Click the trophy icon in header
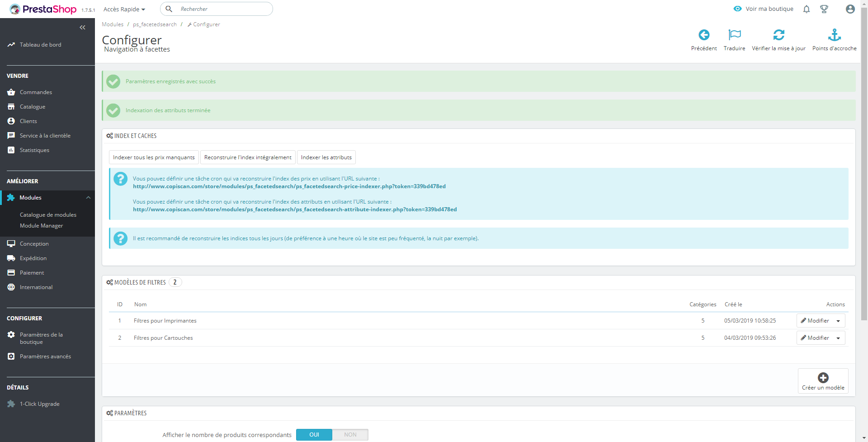 (824, 9)
